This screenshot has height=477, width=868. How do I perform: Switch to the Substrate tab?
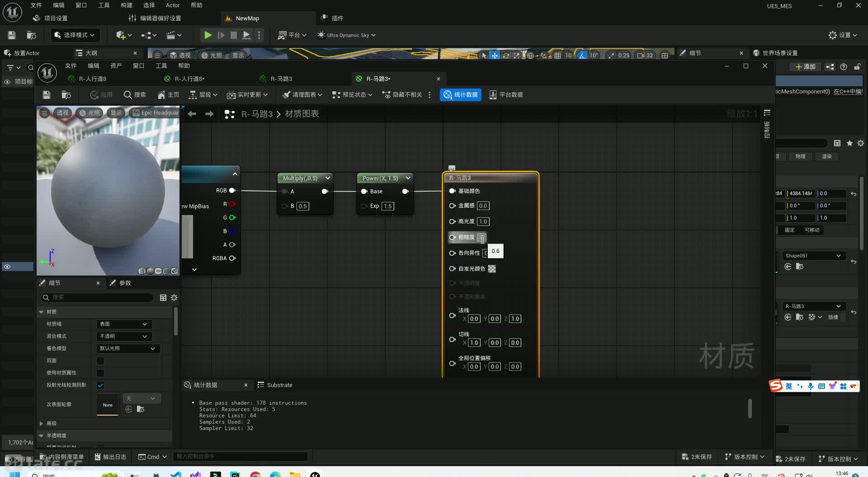pyautogui.click(x=275, y=385)
